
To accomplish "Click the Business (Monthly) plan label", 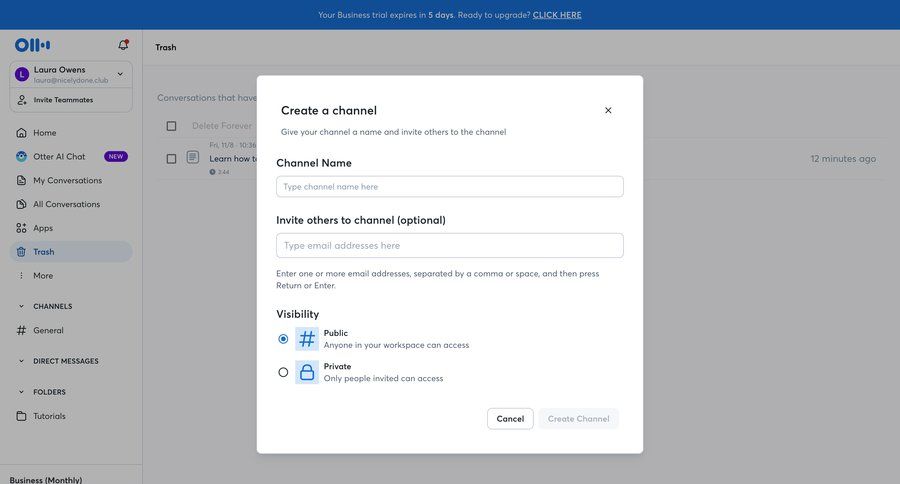I will click(x=46, y=479).
